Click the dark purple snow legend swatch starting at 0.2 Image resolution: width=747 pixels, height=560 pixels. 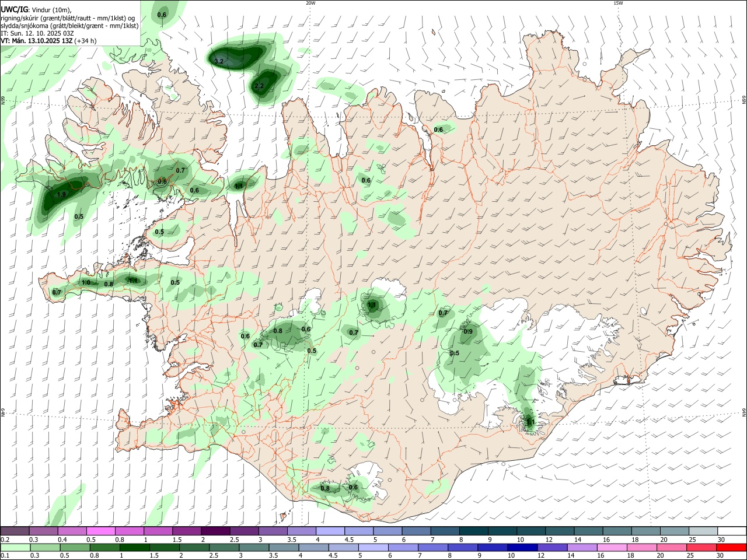tap(15, 531)
